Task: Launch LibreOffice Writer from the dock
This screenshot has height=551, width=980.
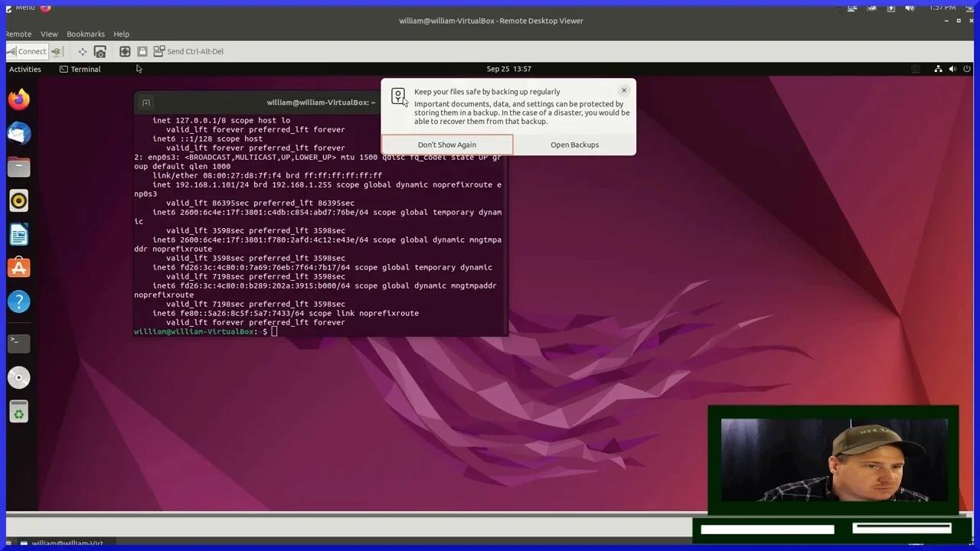Action: 19,233
